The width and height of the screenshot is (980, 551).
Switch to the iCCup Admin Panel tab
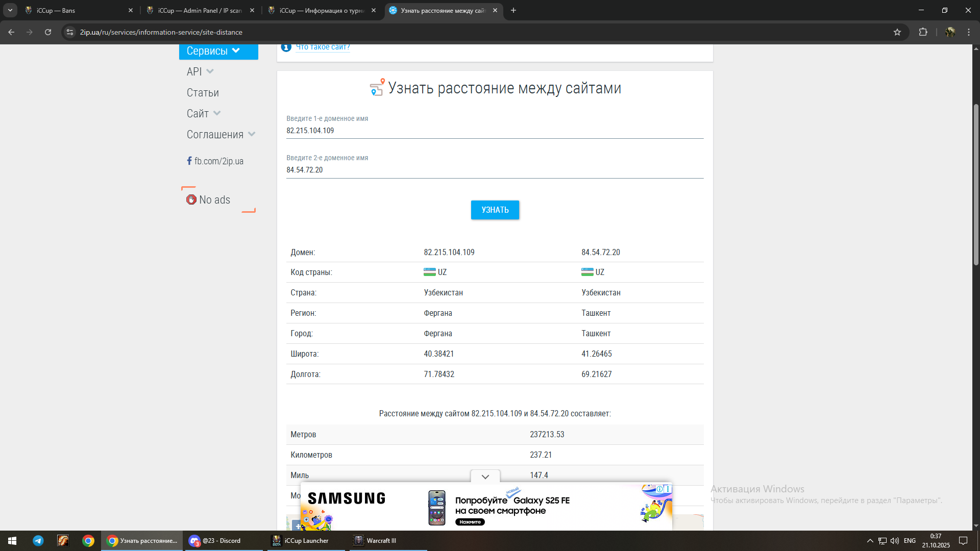pyautogui.click(x=199, y=10)
